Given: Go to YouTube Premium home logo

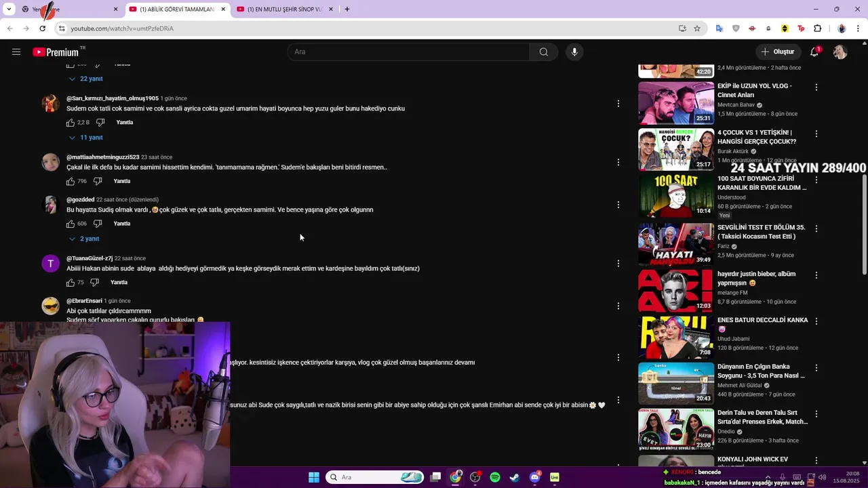Looking at the screenshot, I should click(56, 52).
